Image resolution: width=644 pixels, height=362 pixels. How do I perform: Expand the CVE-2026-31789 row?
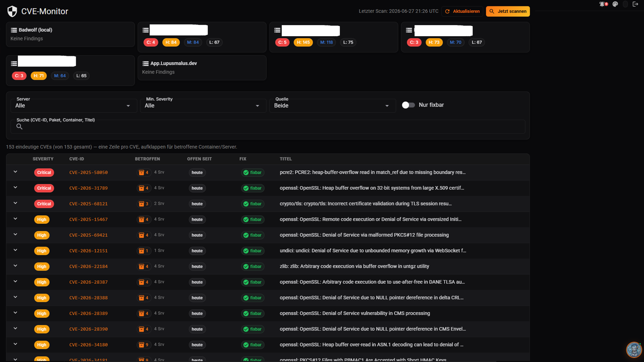pyautogui.click(x=15, y=187)
